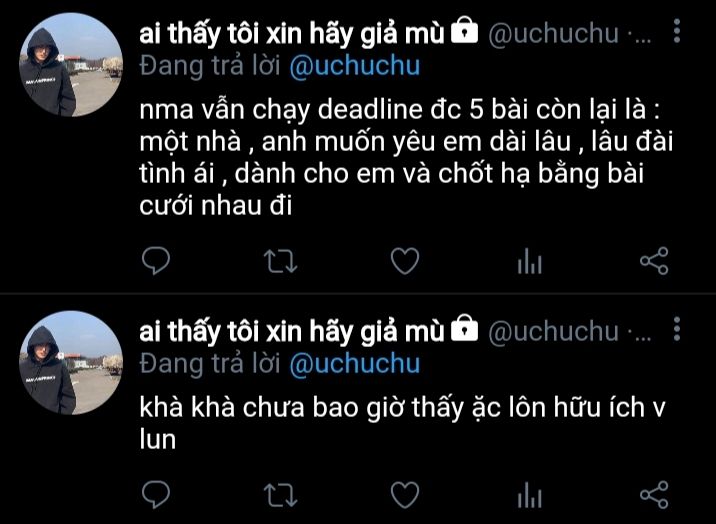Like the first tweet about deadline

pyautogui.click(x=405, y=261)
